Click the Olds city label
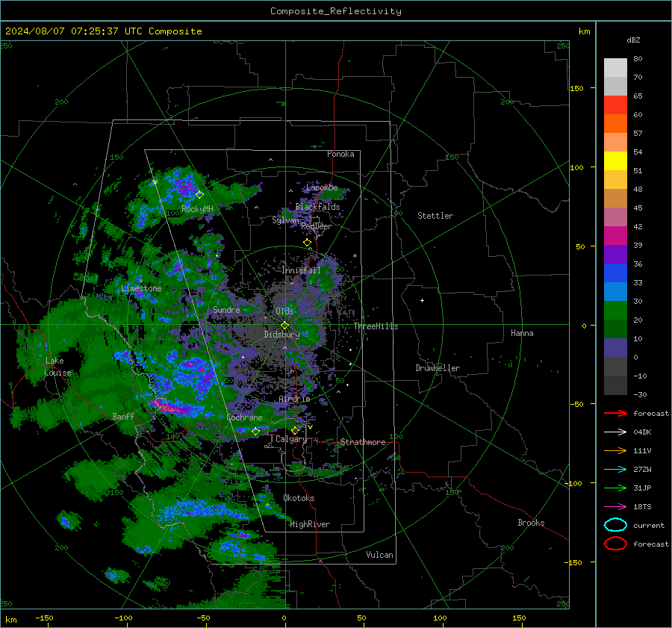The width and height of the screenshot is (672, 628). point(284,311)
